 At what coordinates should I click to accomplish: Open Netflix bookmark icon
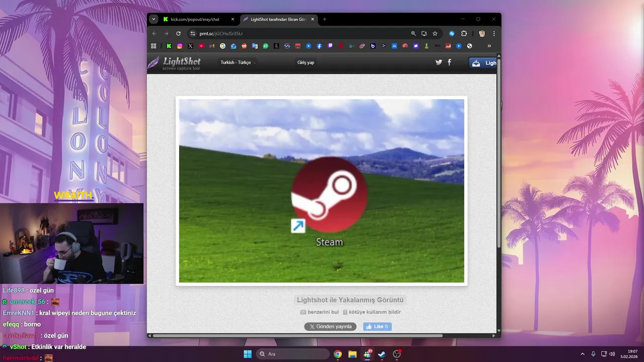click(x=341, y=46)
